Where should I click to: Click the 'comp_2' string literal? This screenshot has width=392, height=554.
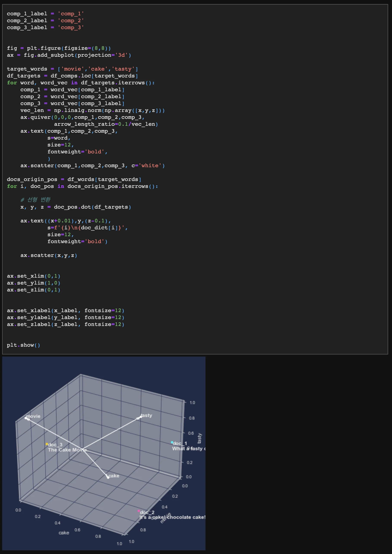[x=71, y=21]
